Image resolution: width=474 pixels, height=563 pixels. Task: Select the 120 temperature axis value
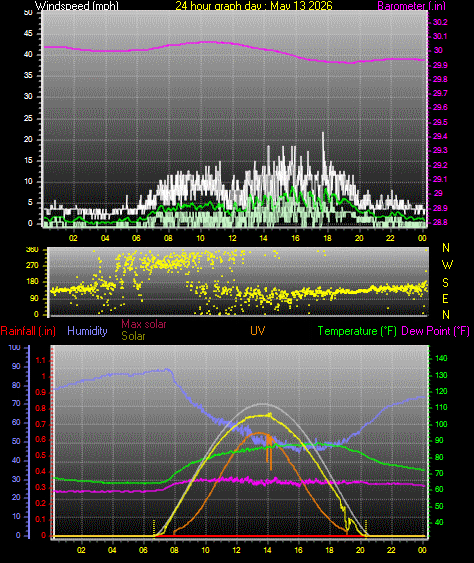(x=441, y=391)
